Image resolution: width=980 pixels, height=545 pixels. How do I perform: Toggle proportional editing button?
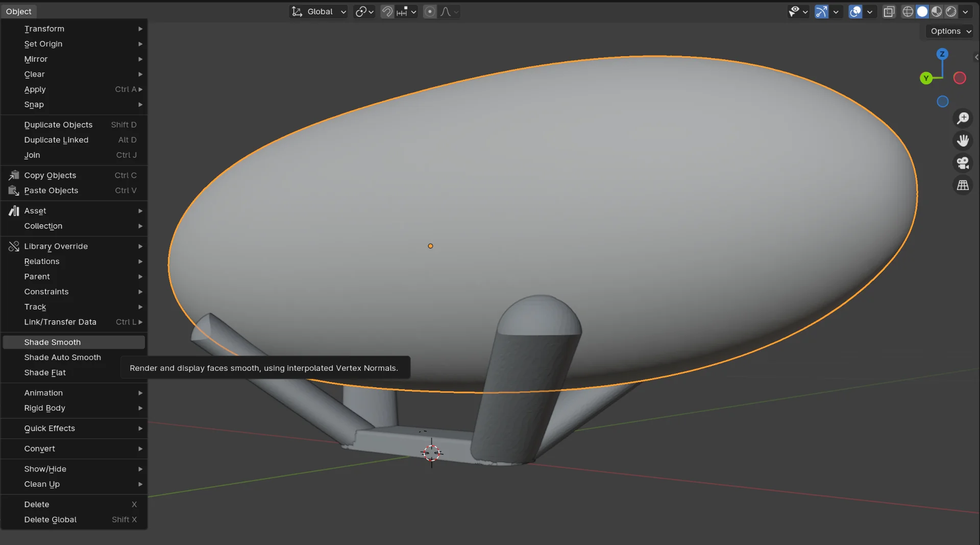pos(430,12)
